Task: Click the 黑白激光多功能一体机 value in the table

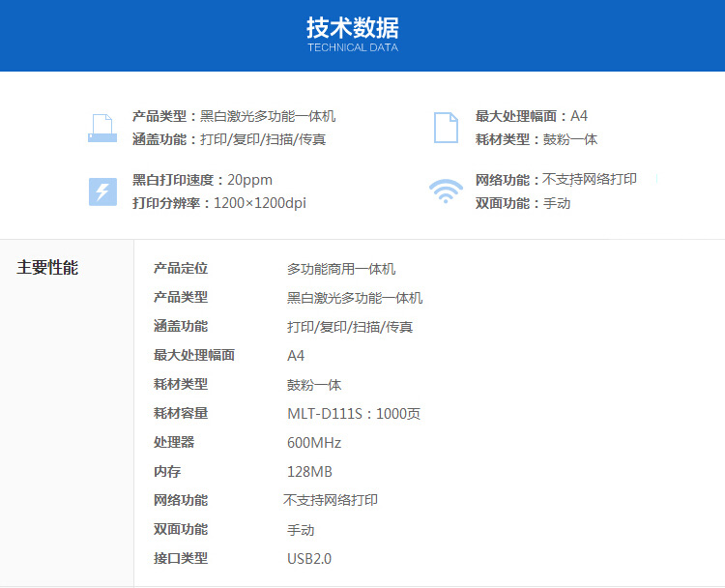Action: (x=355, y=298)
